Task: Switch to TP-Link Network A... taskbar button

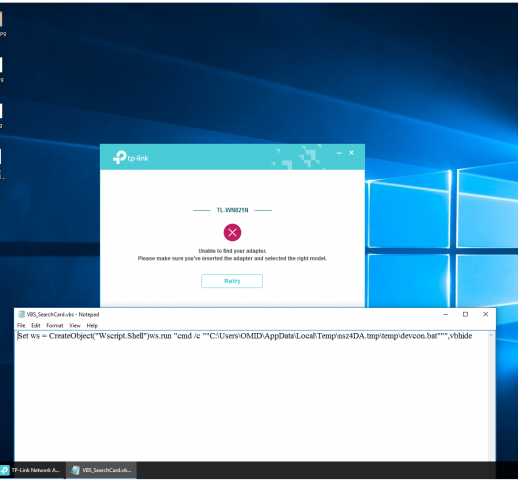Action: 33,470
